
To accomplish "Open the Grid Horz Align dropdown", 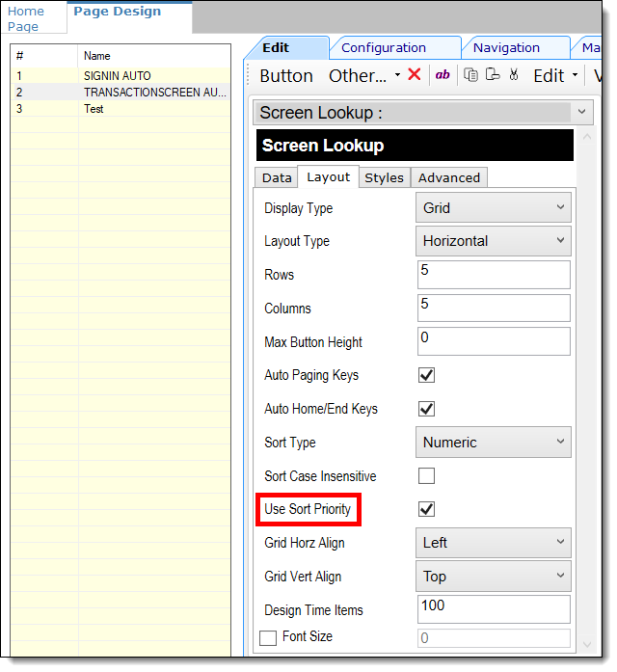I will [x=494, y=543].
